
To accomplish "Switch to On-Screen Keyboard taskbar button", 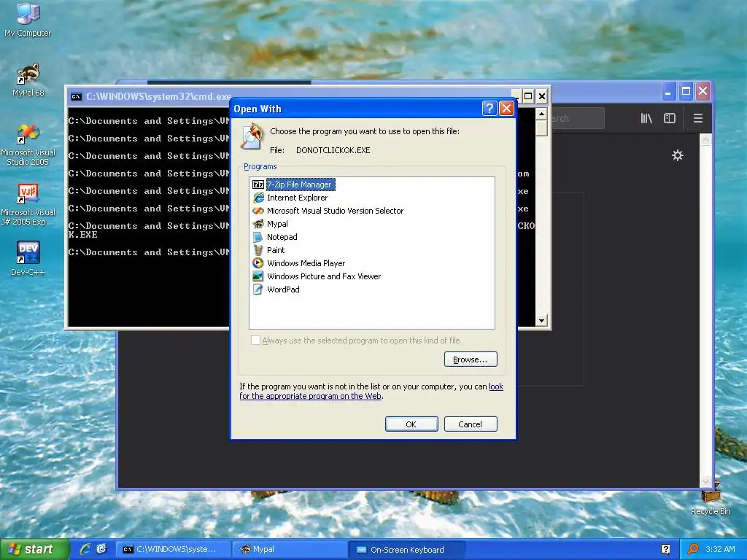I will (x=407, y=549).
